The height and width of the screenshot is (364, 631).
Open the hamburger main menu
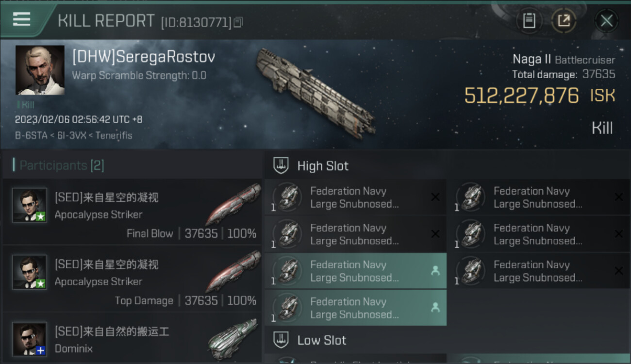click(x=22, y=20)
